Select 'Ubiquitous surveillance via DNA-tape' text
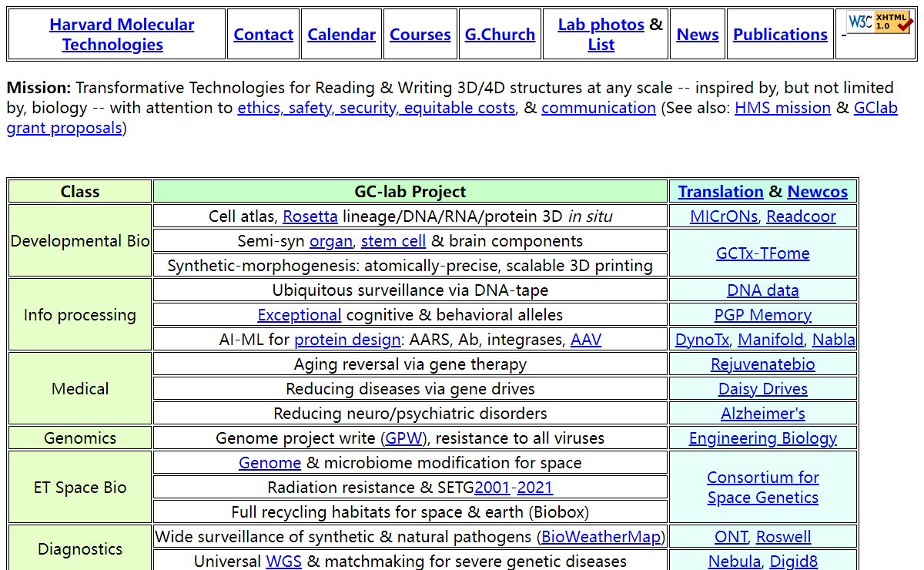The image size is (924, 570). [x=410, y=290]
